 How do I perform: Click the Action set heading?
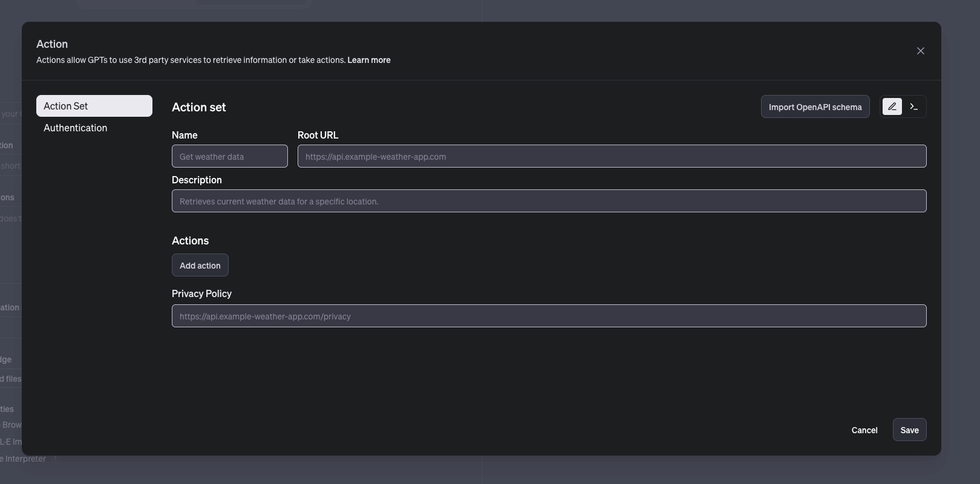(x=199, y=107)
